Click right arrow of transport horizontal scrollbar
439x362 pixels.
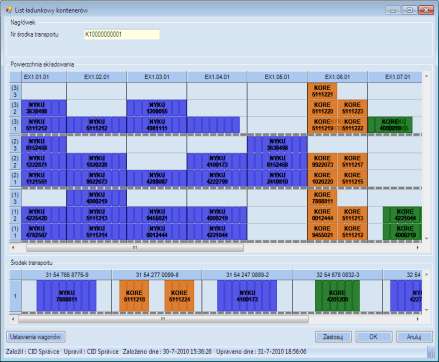418,319
